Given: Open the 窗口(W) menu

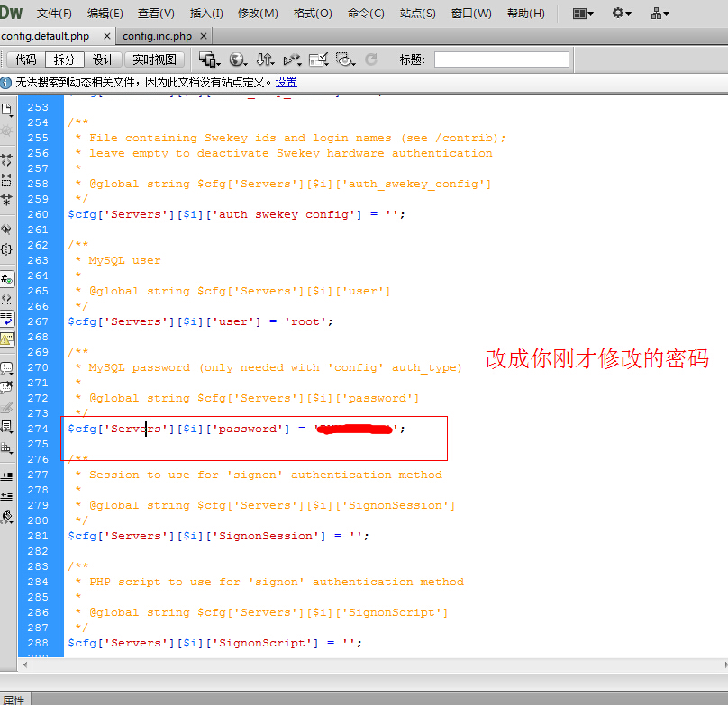Looking at the screenshot, I should pos(471,14).
